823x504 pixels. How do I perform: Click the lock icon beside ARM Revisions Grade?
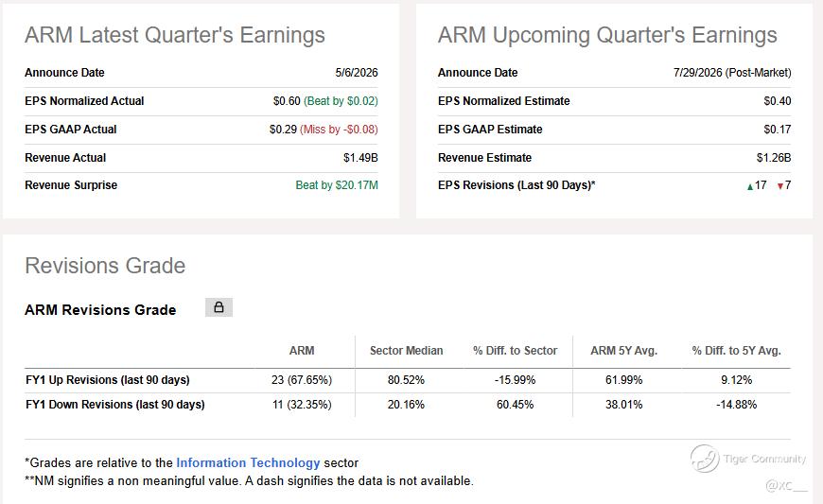(219, 307)
